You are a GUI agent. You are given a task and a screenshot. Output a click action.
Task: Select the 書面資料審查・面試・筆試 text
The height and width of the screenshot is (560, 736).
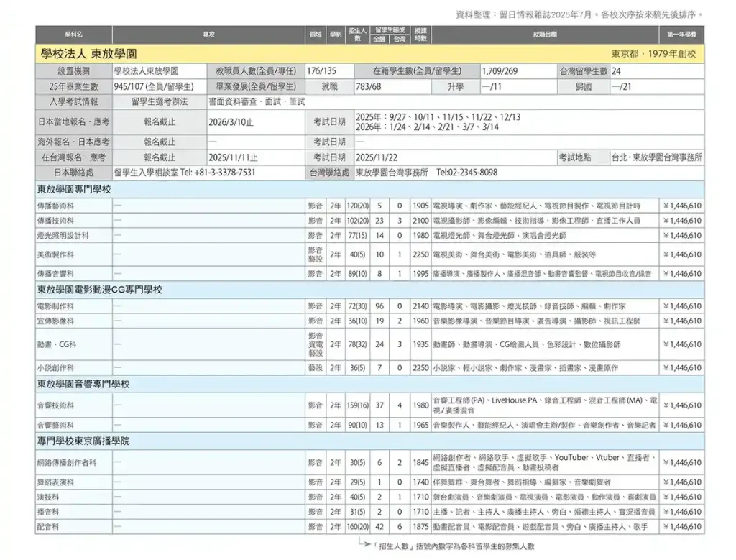(x=257, y=102)
